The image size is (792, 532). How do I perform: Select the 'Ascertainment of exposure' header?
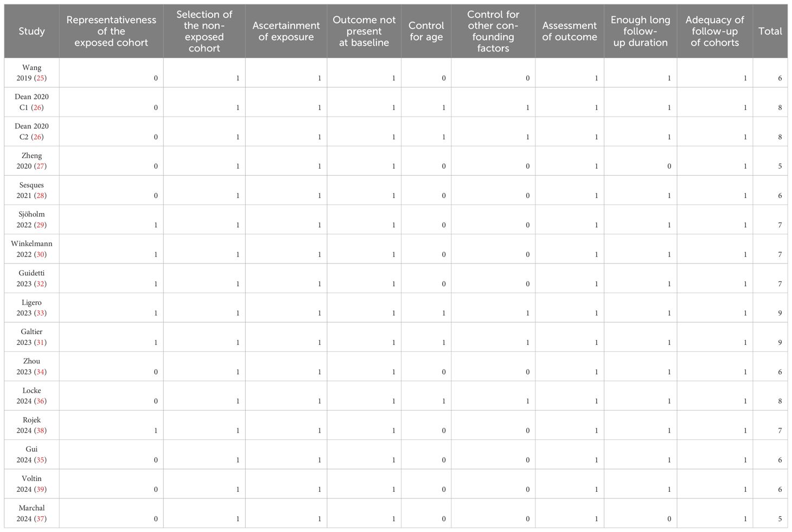coord(286,31)
